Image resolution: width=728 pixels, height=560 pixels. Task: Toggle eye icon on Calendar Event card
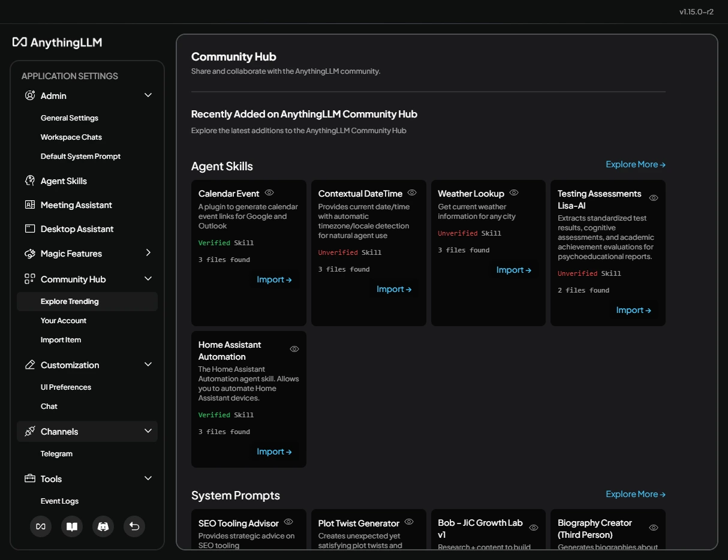tap(269, 192)
